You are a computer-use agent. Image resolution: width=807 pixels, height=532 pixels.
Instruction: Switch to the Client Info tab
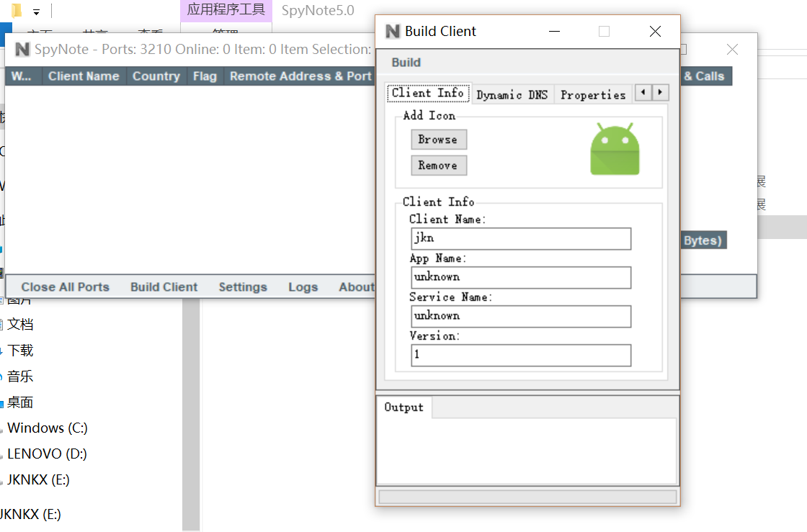click(x=428, y=93)
